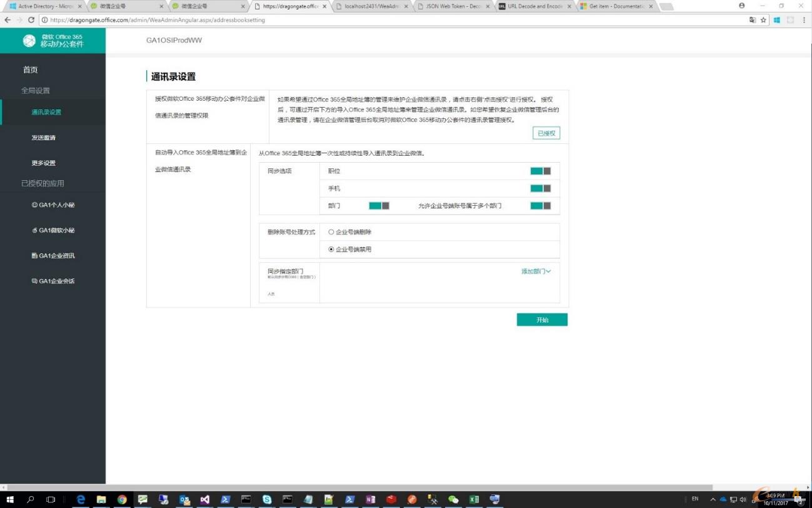Bookmark this page with the star icon
812x508 pixels.
tap(763, 20)
